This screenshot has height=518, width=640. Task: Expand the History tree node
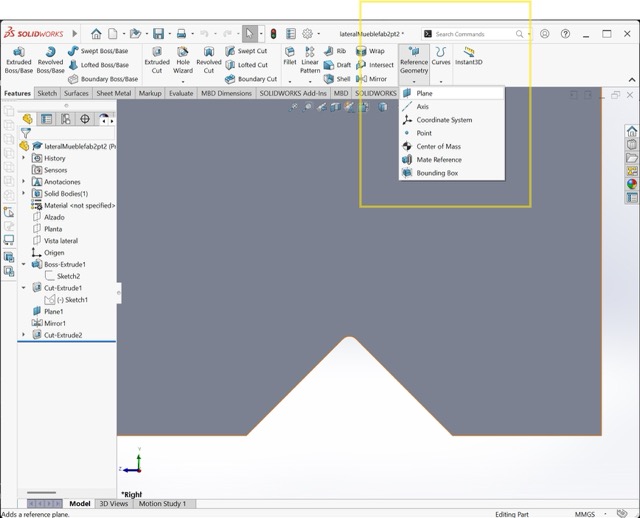pyautogui.click(x=24, y=158)
